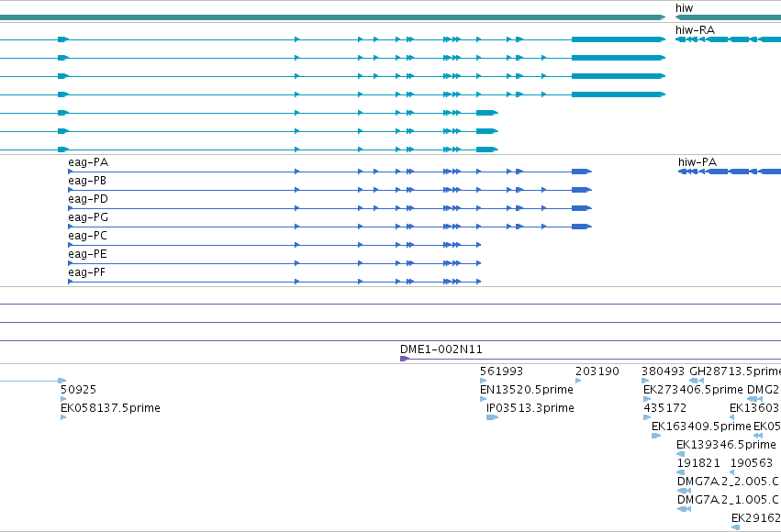Viewport: 781px width, 532px height.
Task: Click the IP03513.3prime EST arrow glyph
Action: coord(492,417)
